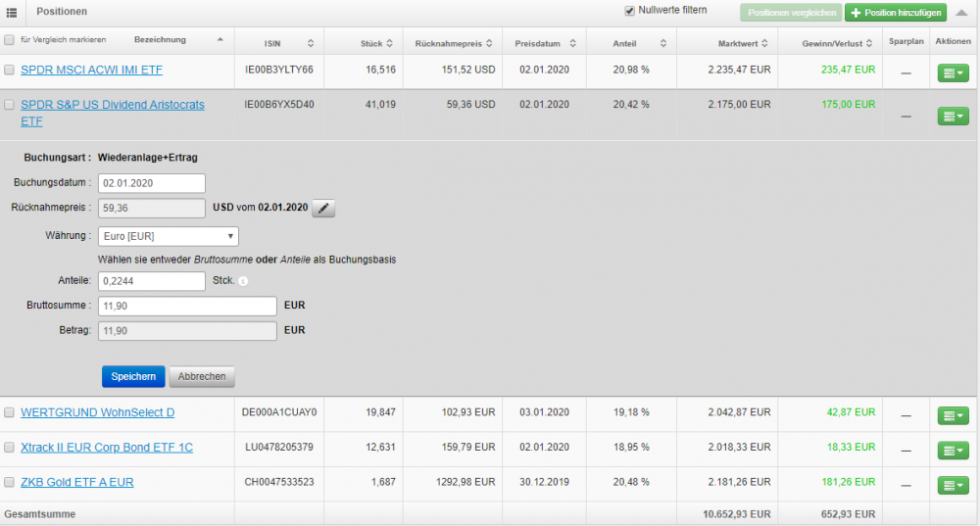Sort by the Bezeichnung column arrow
Screen dimensions: 980x526
click(220, 39)
